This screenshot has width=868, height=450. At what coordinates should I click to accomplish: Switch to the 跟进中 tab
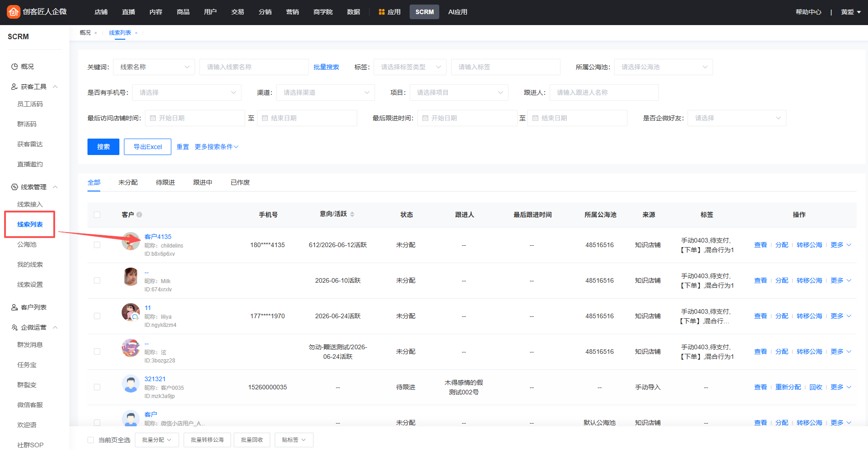(x=203, y=182)
